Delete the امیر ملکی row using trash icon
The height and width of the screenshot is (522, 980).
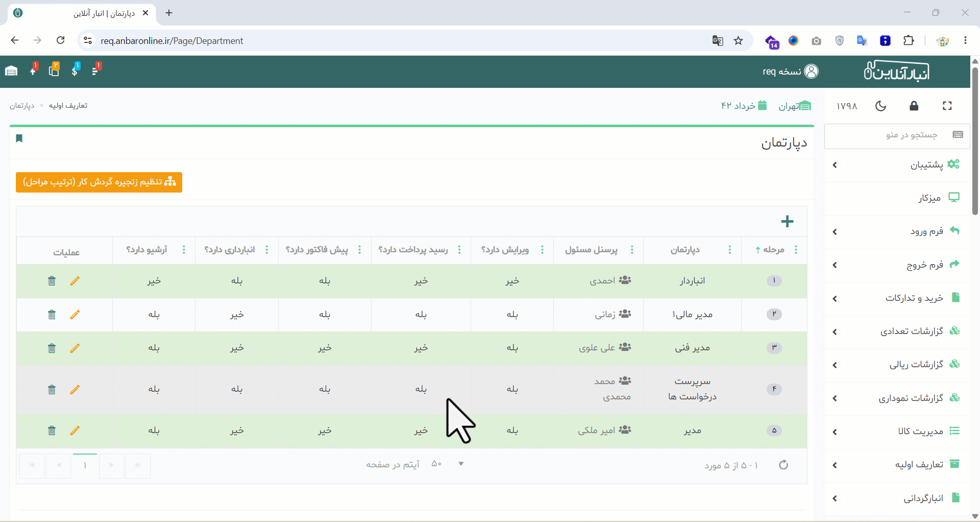coord(52,431)
